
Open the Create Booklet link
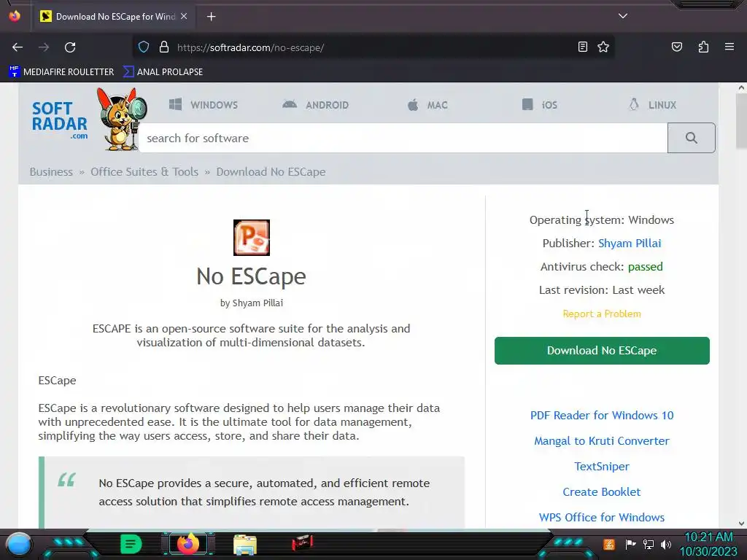602,492
